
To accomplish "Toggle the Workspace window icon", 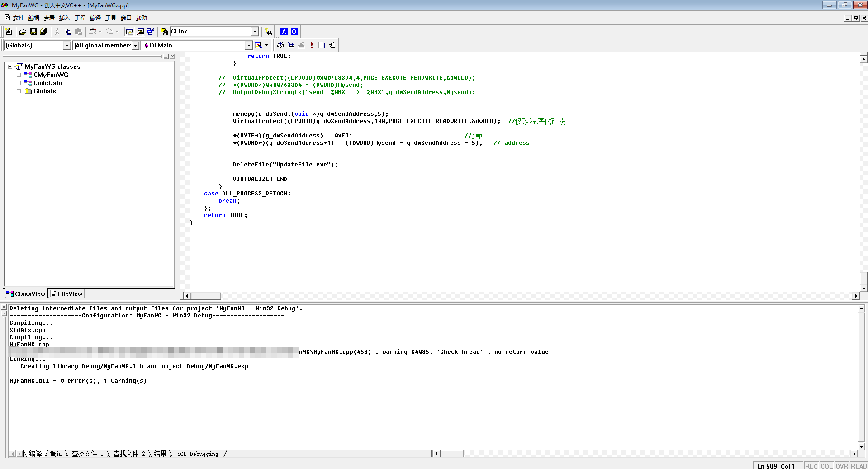I will click(x=130, y=32).
